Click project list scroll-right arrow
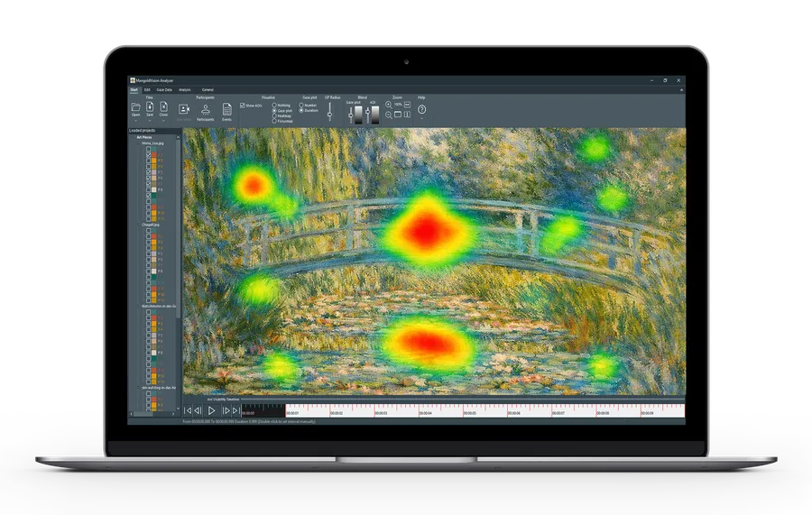This screenshot has height=515, width=812. (173, 414)
